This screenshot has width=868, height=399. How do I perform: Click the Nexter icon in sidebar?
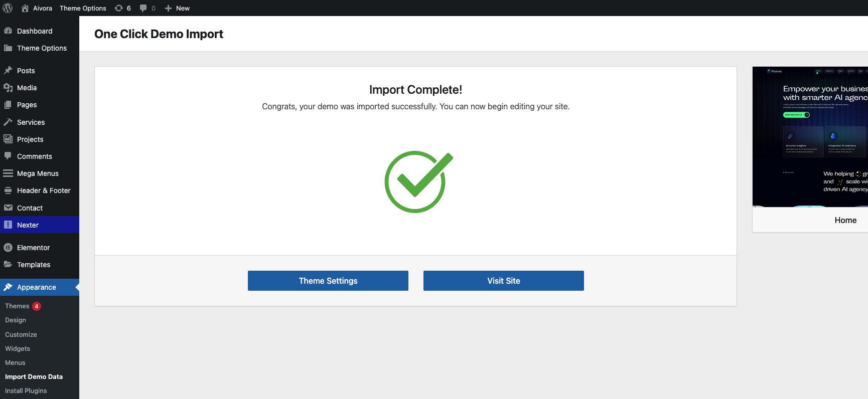point(8,225)
